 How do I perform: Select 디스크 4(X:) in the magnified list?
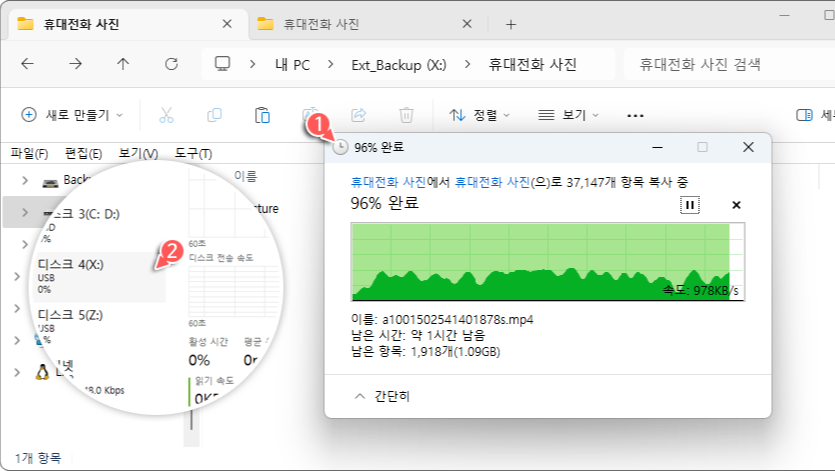tap(99, 277)
